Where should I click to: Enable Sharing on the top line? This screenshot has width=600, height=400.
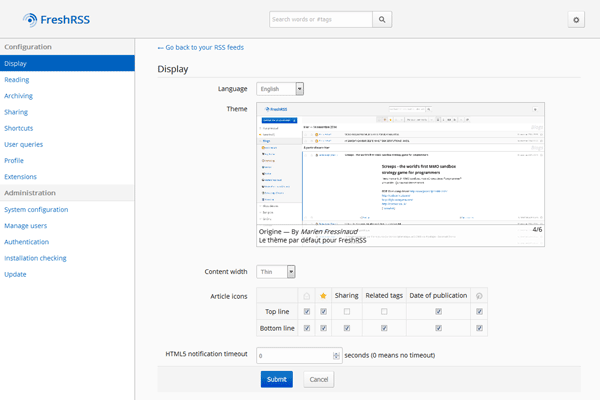pos(346,312)
